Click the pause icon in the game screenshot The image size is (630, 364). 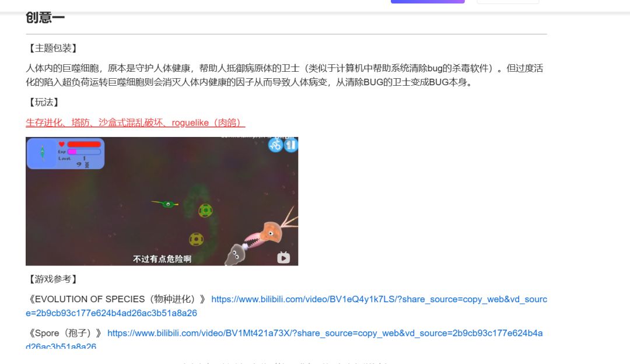click(x=291, y=145)
